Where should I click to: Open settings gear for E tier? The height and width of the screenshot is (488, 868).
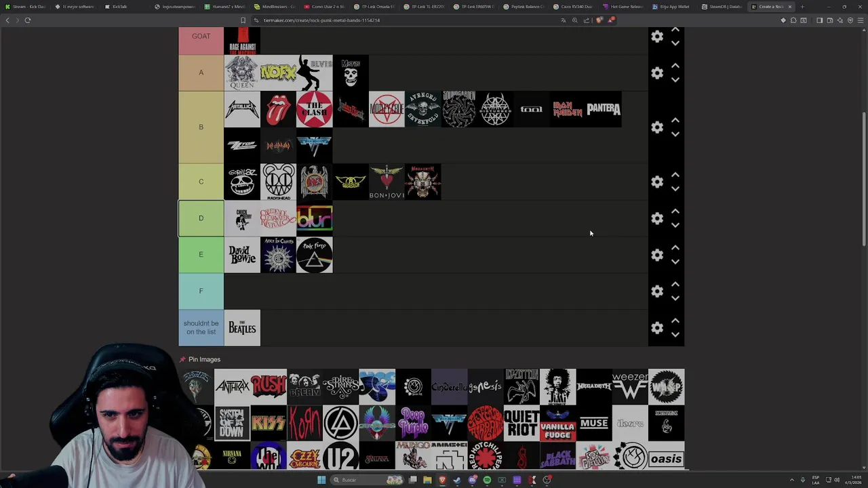[x=657, y=255]
